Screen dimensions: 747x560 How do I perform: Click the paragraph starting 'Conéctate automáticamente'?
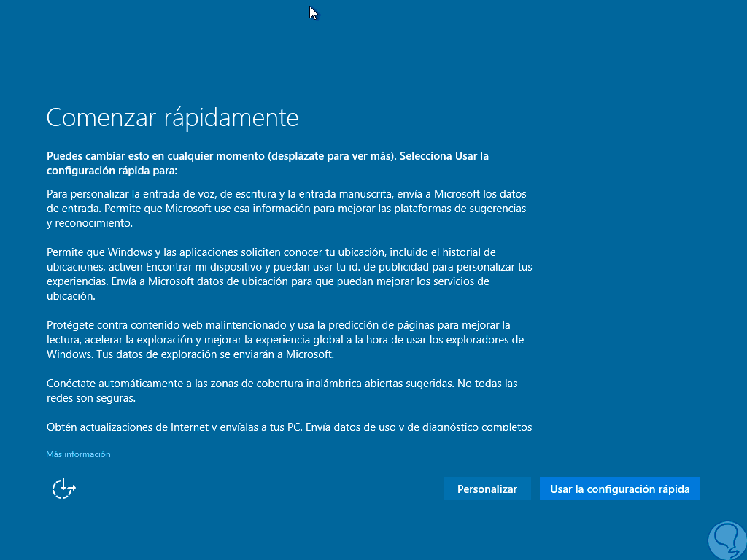[x=282, y=391]
